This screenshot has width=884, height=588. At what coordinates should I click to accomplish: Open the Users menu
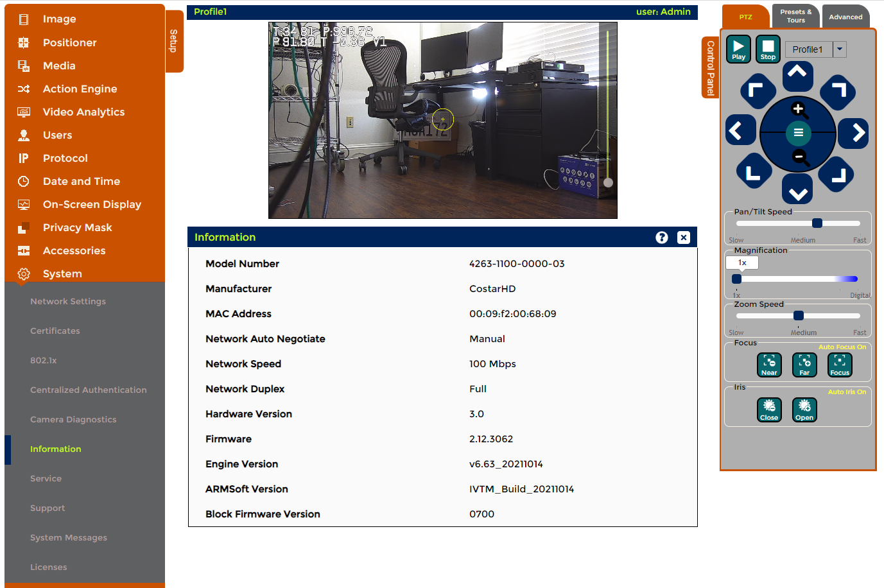(x=57, y=135)
